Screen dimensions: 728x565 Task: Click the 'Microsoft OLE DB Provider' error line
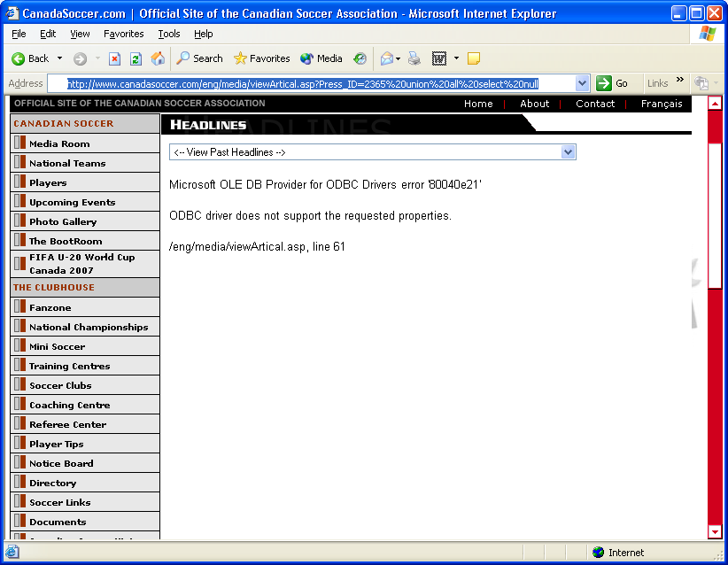coord(325,185)
